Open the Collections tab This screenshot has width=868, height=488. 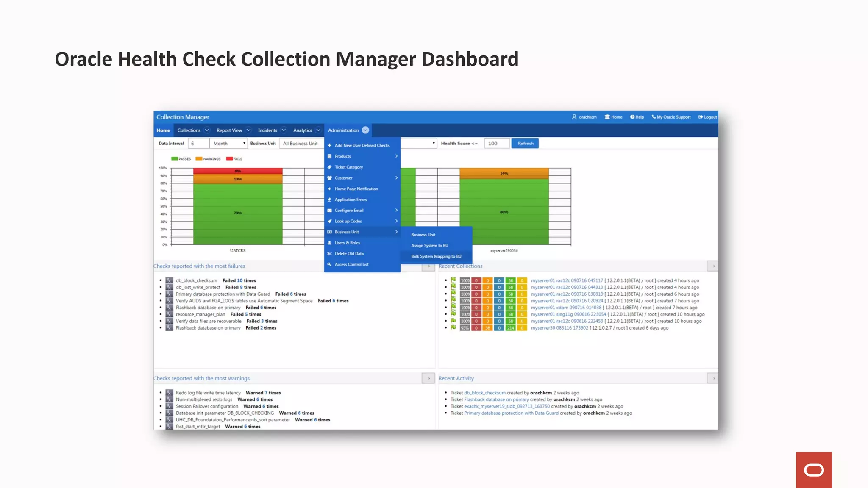[x=189, y=130]
